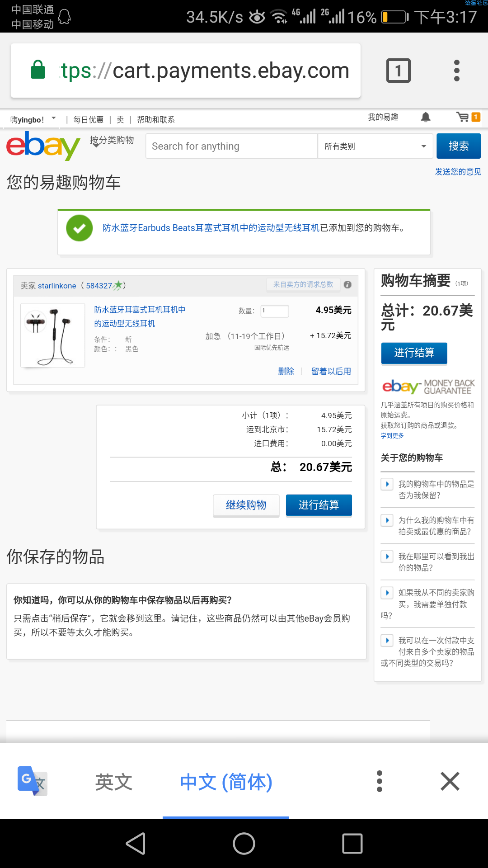Open 发送您的意见 feedback link

458,172
